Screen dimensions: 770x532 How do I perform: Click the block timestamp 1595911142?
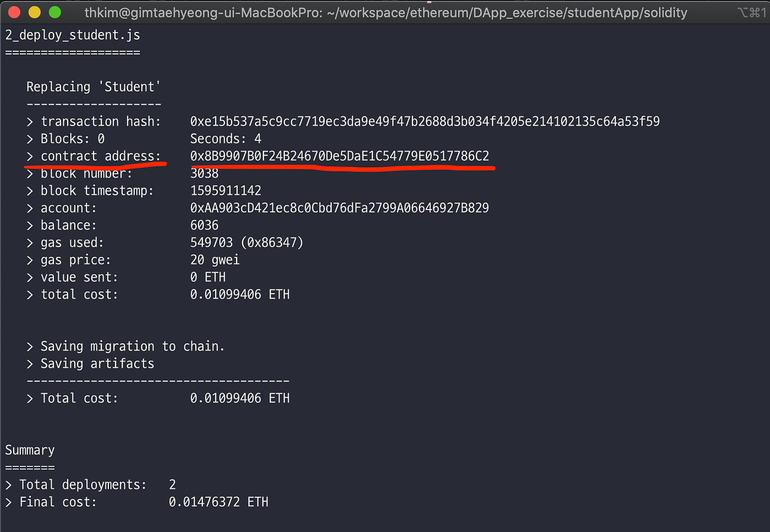click(226, 191)
